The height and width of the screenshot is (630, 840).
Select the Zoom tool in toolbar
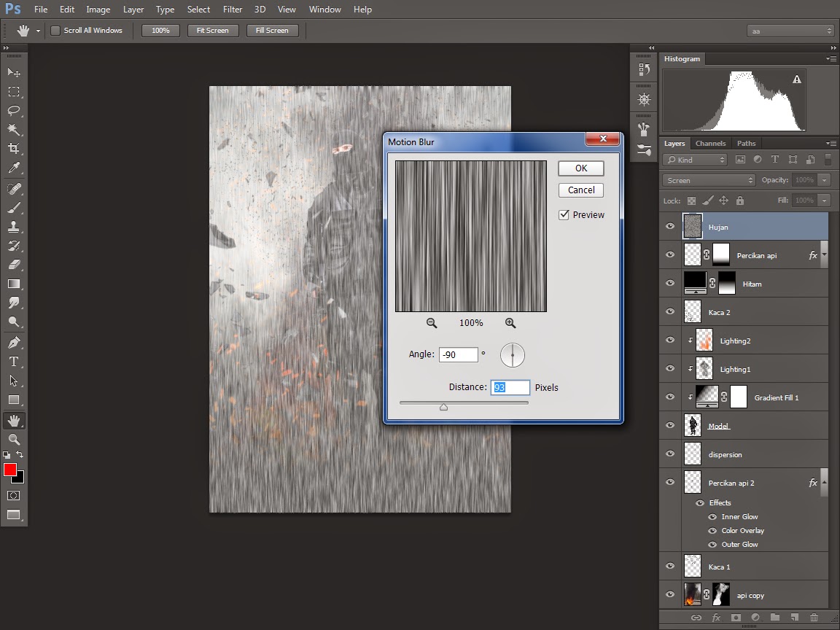[x=14, y=439]
